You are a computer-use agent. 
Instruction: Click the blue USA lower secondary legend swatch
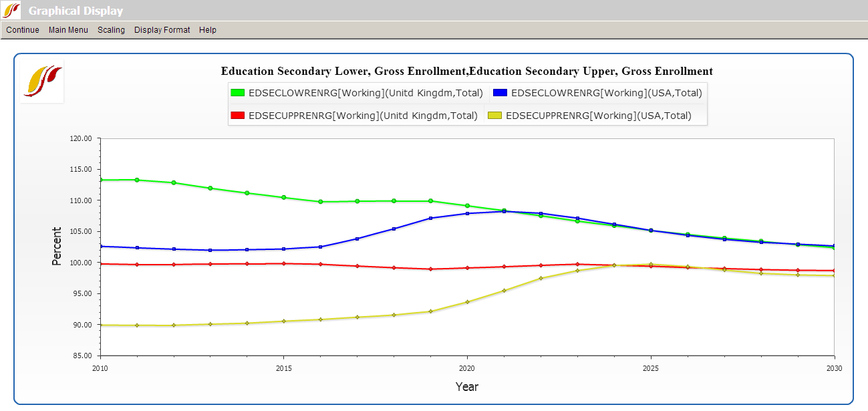point(500,93)
